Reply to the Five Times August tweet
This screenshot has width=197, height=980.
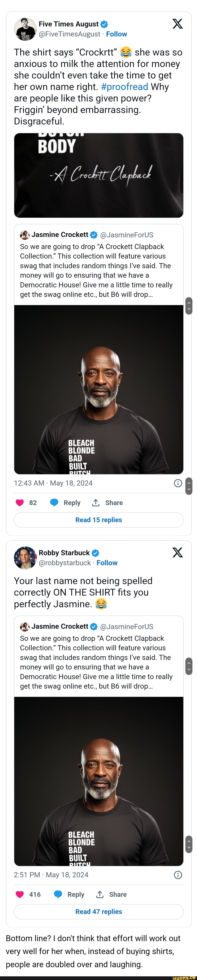coord(65,502)
